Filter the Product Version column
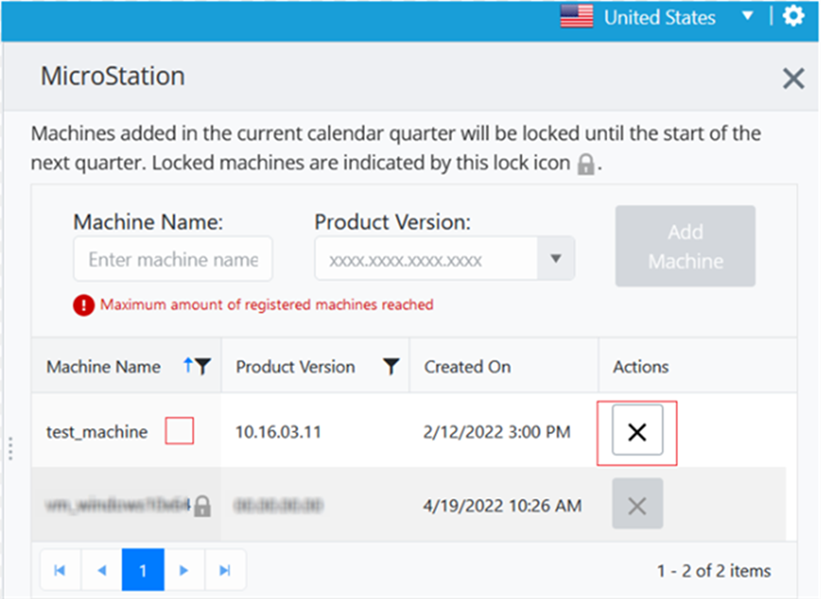Viewport: 821px width, 599px height. pos(391,367)
